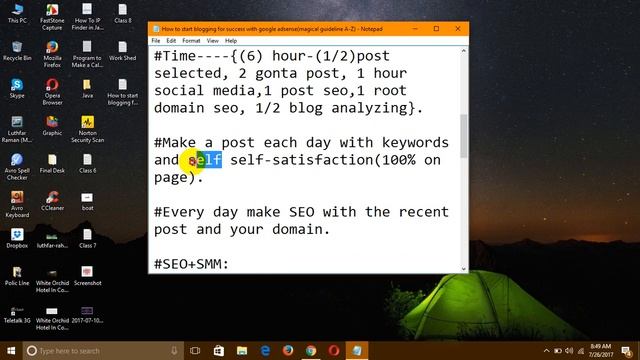Click the taskbar search box
Image resolution: width=640 pixels, height=360 pixels.
[103, 351]
